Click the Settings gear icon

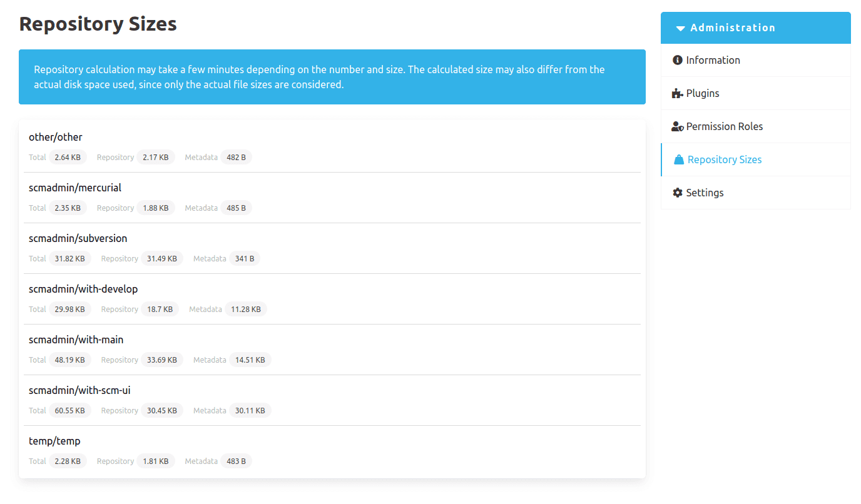pos(677,193)
